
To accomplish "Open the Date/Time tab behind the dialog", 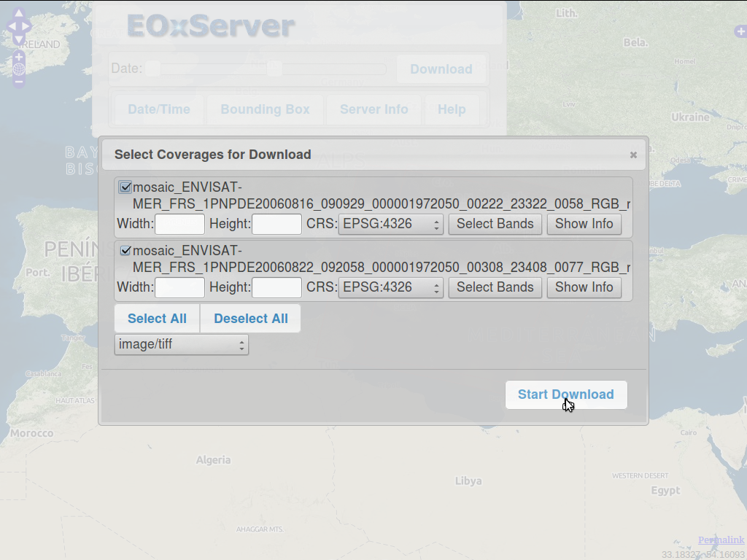I will click(159, 109).
